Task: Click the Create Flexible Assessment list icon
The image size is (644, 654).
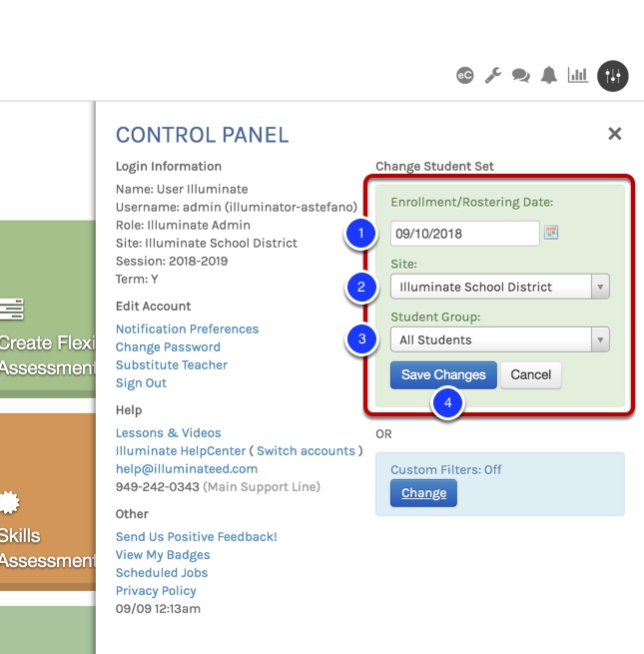Action: point(12,310)
